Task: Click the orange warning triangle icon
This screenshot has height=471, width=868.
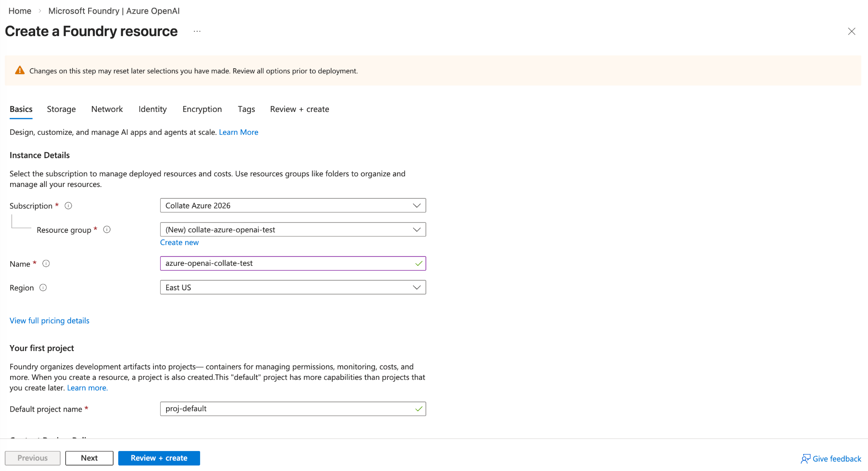Action: point(19,70)
